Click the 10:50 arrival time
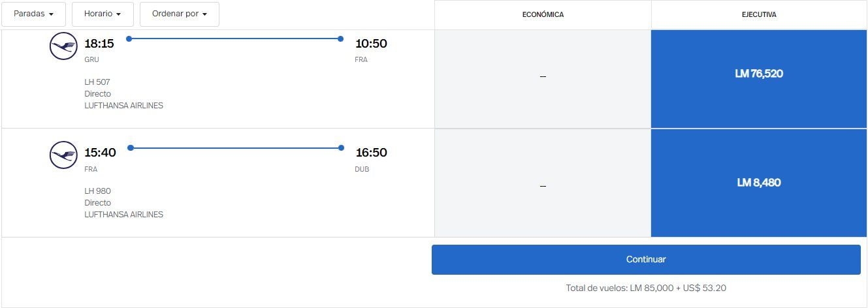The image size is (868, 308). [371, 44]
